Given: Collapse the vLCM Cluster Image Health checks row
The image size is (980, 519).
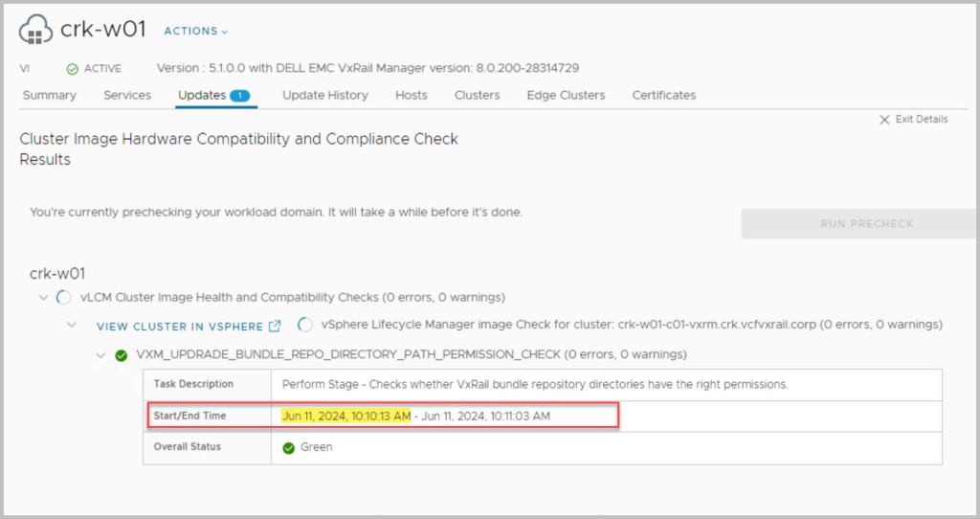Looking at the screenshot, I should pos(43,298).
